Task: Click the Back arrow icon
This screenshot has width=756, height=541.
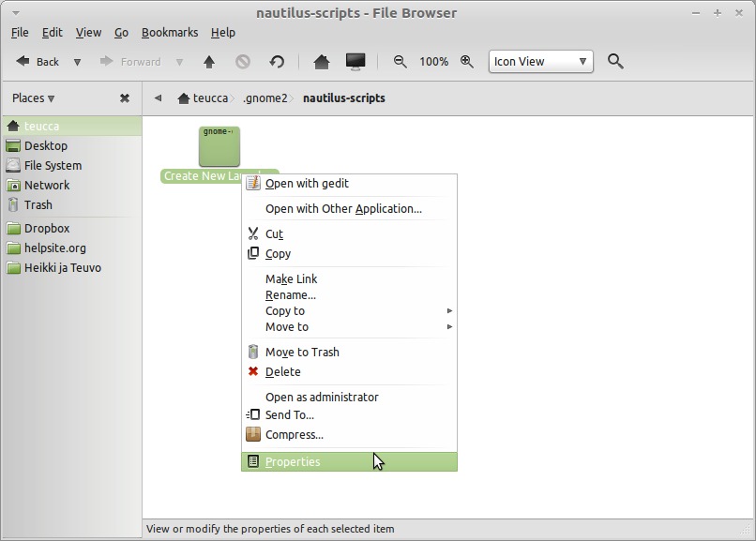Action: [23, 61]
